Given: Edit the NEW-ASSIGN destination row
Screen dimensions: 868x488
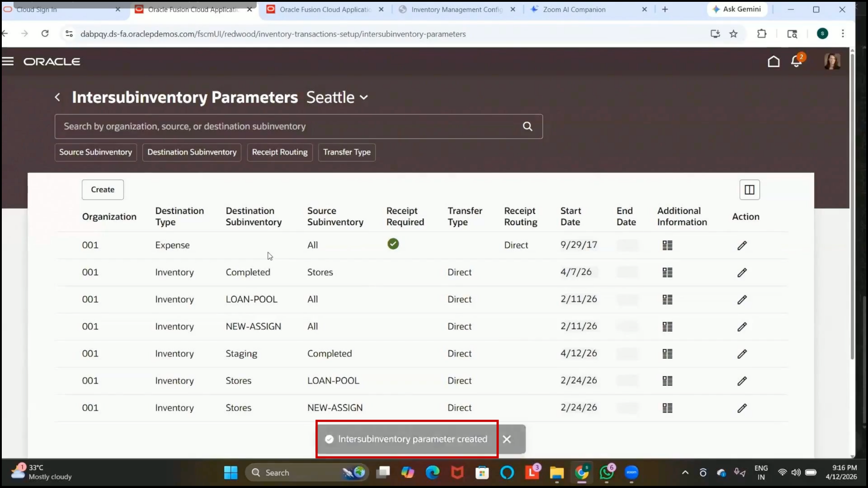Looking at the screenshot, I should [x=742, y=327].
